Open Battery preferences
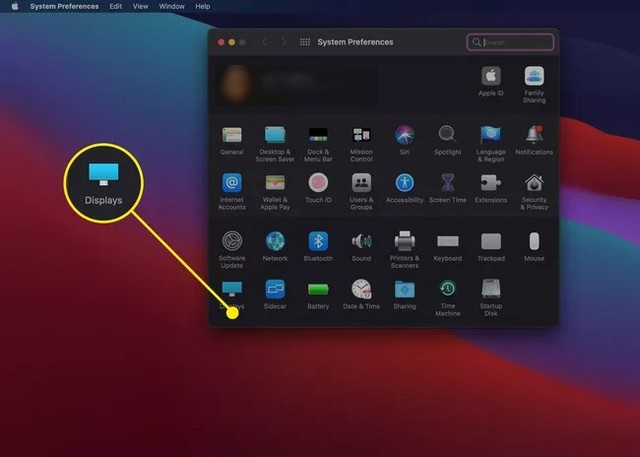This screenshot has height=457, width=640. (x=318, y=294)
